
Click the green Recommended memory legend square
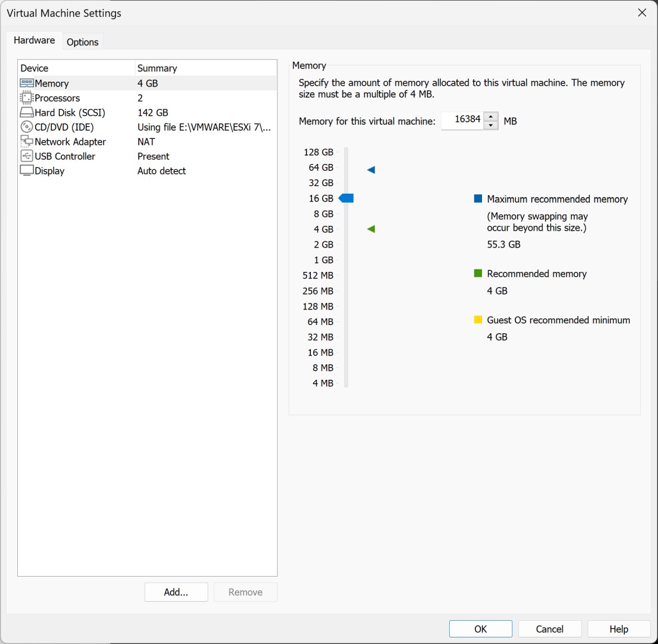tap(478, 273)
